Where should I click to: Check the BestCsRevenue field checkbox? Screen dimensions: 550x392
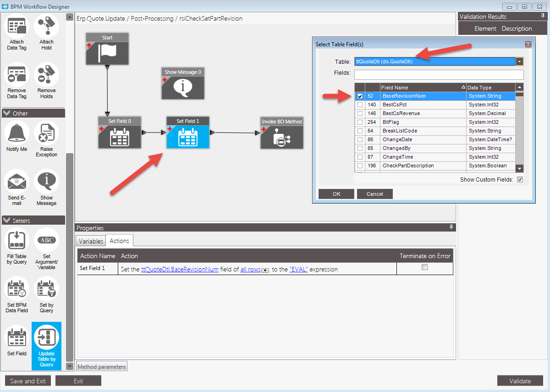click(360, 114)
